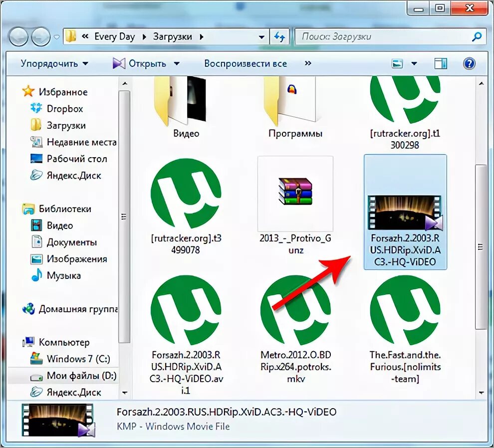Toggle the preview pane button
This screenshot has width=494, height=448.
[x=441, y=64]
